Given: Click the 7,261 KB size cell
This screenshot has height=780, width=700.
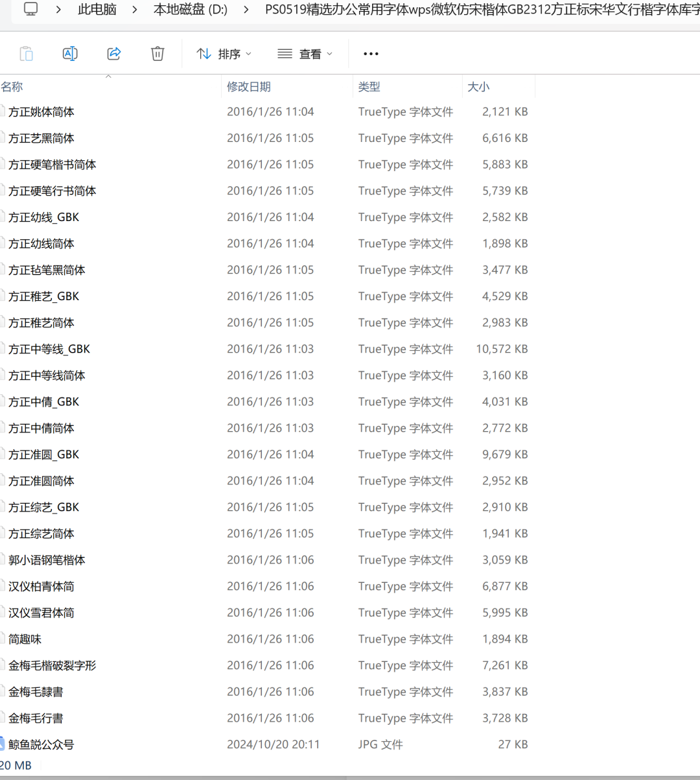Looking at the screenshot, I should [505, 666].
